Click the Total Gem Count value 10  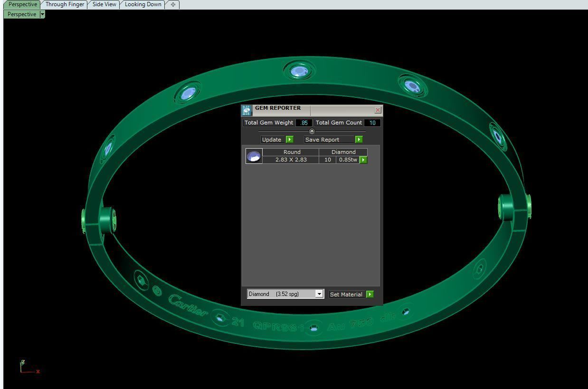[x=372, y=123]
